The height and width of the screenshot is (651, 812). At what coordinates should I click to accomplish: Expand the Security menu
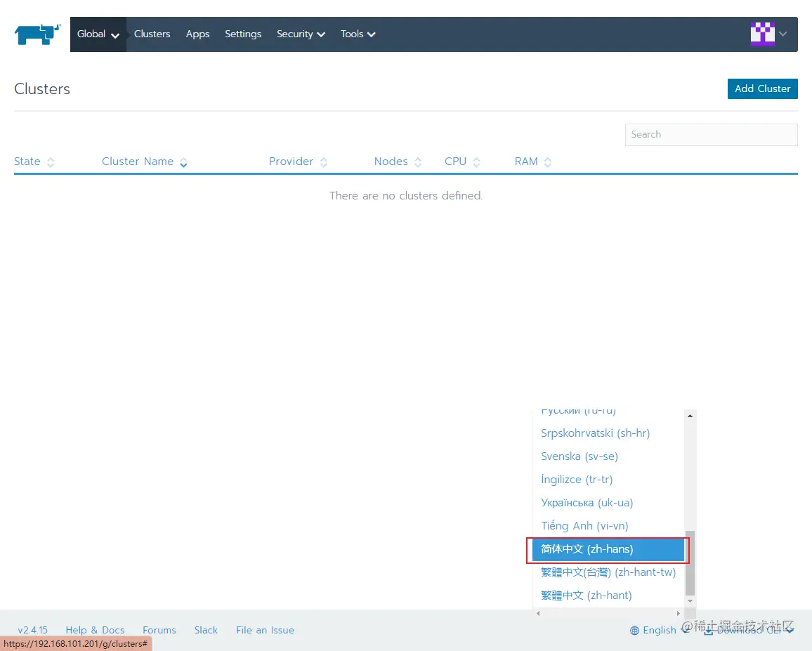pos(301,34)
